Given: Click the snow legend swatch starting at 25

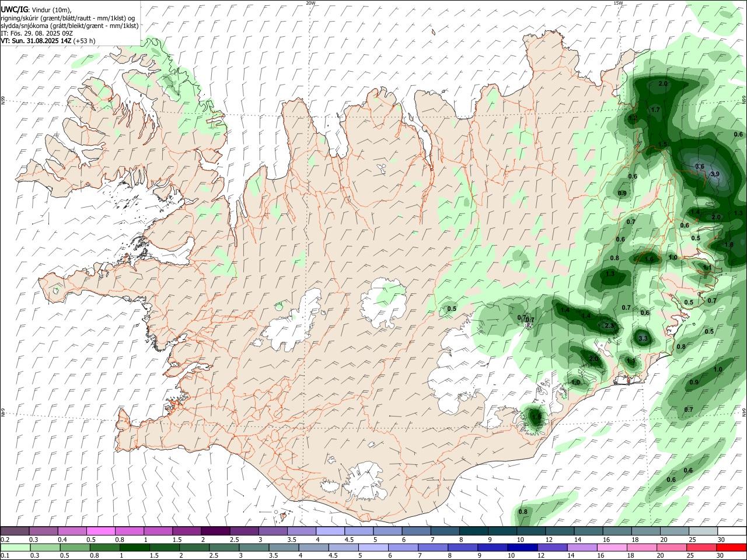Looking at the screenshot, I should click(703, 531).
